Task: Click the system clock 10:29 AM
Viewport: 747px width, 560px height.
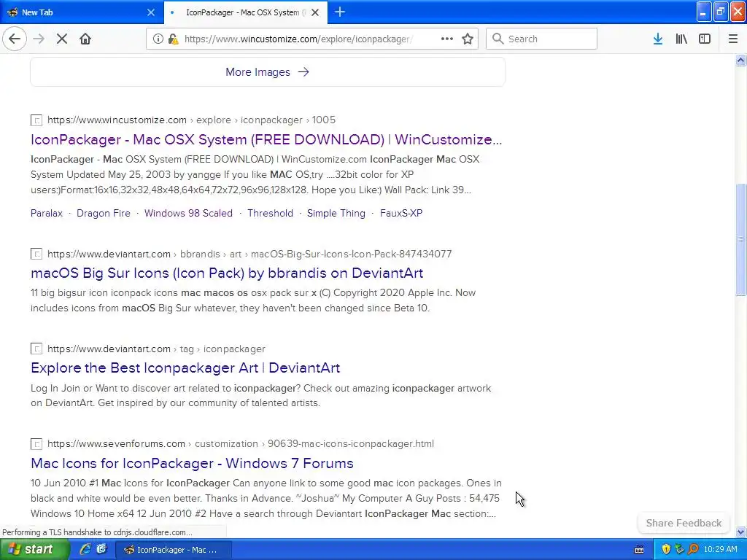Action: pyautogui.click(x=720, y=550)
